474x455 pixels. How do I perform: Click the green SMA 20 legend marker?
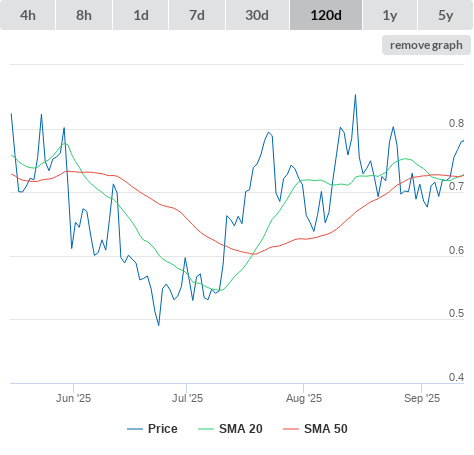tap(206, 429)
